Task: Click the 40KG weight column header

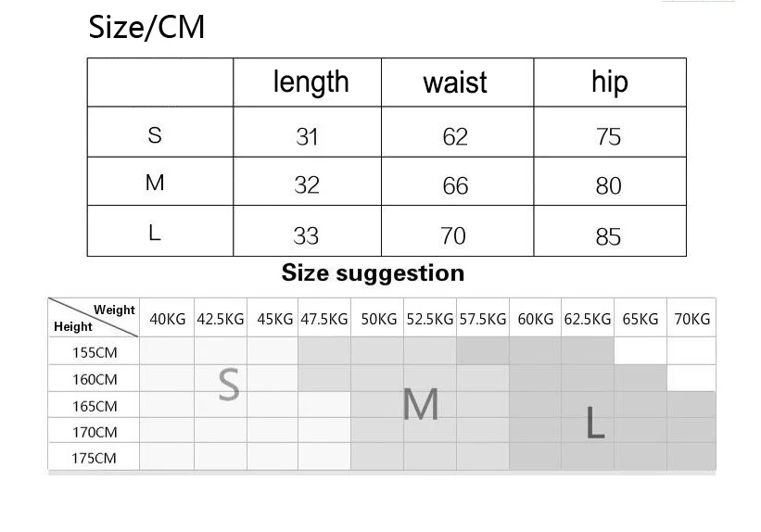Action: pos(168,320)
